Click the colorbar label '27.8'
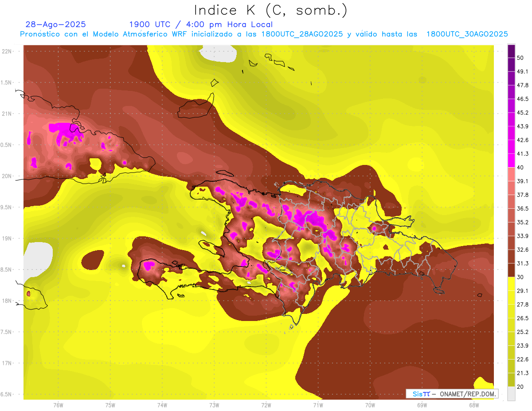This screenshot has width=532, height=411. coord(522,305)
